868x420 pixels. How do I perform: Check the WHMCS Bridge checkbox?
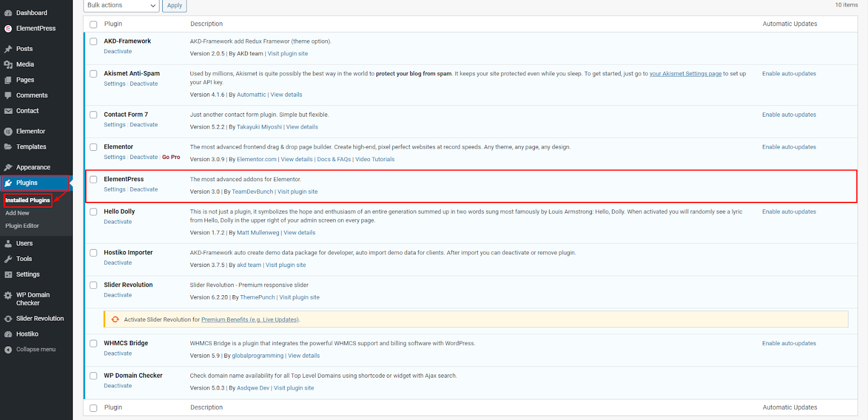coord(93,343)
